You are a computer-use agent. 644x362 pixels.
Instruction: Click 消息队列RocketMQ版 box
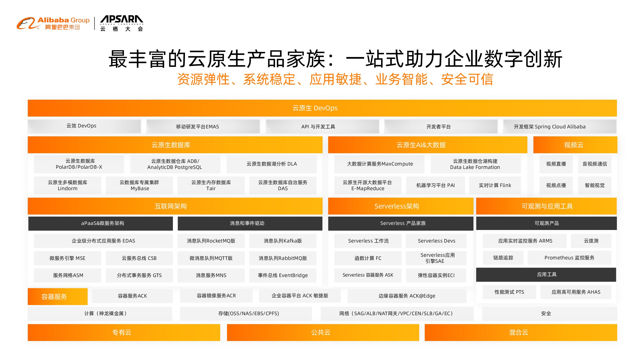pos(211,241)
